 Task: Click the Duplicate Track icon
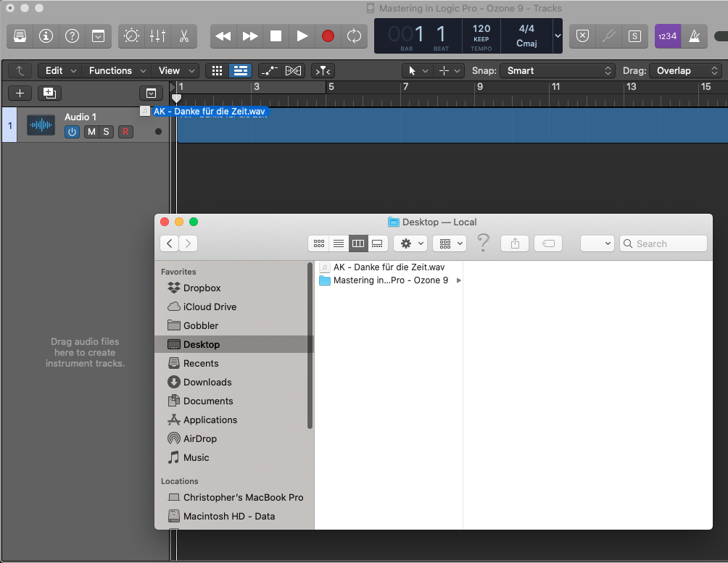[x=49, y=93]
